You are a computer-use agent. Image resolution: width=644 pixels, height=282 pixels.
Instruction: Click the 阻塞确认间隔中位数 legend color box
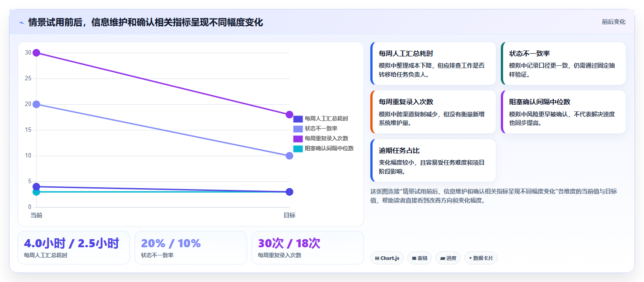(x=298, y=148)
